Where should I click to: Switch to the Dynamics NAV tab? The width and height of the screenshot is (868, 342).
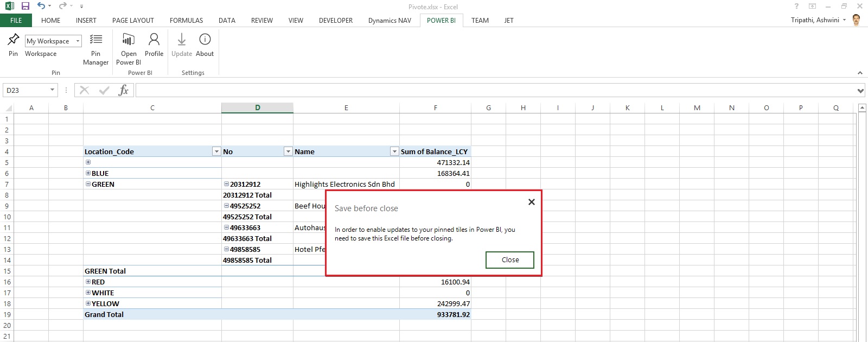tap(390, 21)
